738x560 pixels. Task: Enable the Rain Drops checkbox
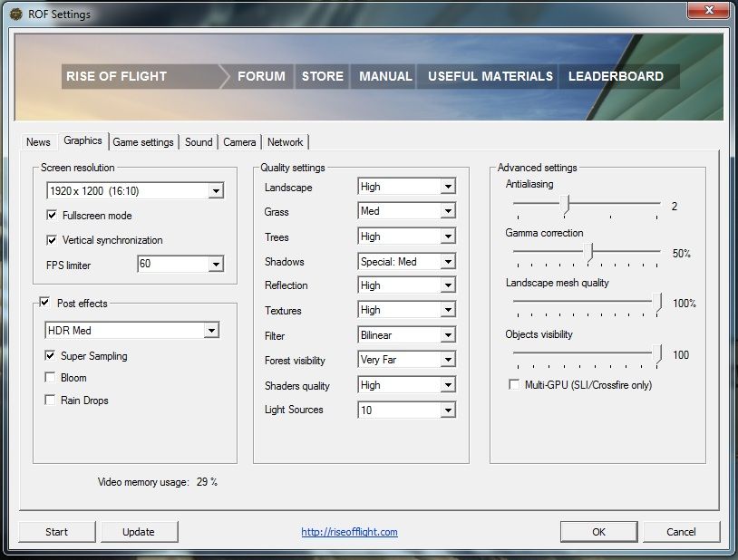pos(50,400)
